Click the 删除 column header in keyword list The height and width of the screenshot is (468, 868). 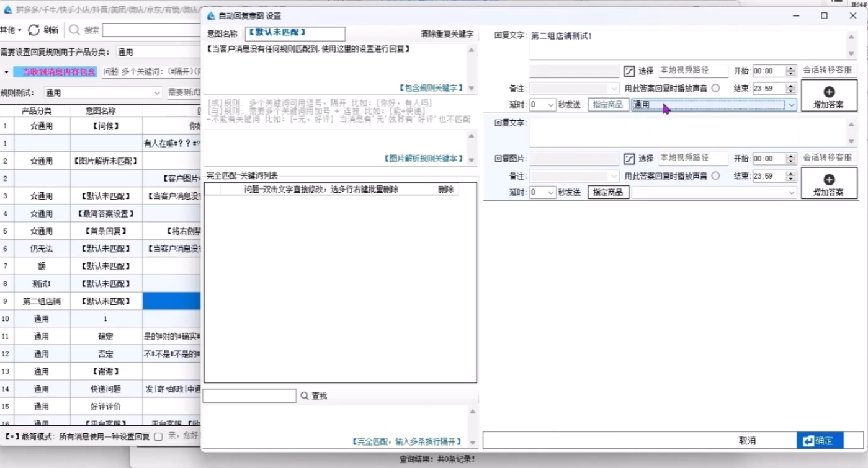445,190
